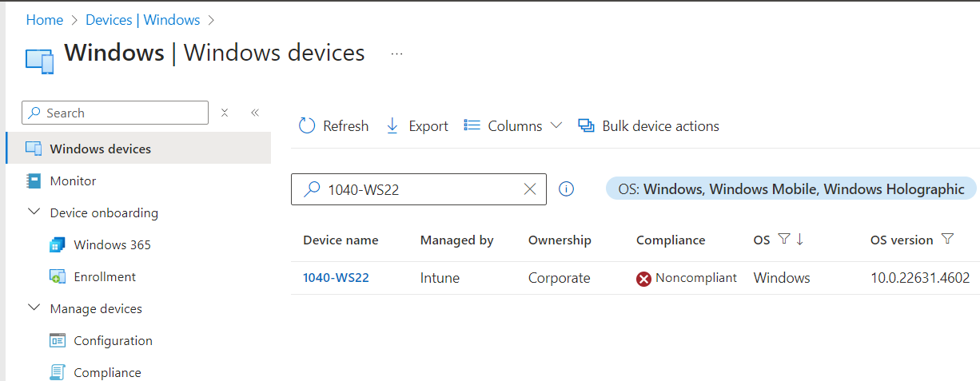Open the 1040-WS22 device link
Screen dimensions: 980x381
coord(336,278)
